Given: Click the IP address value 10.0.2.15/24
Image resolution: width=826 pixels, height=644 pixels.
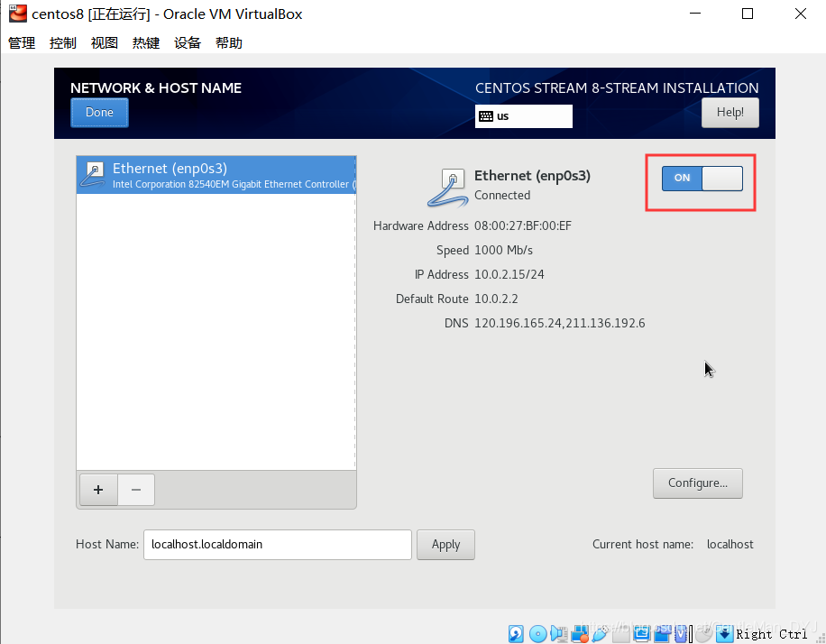Looking at the screenshot, I should click(509, 274).
